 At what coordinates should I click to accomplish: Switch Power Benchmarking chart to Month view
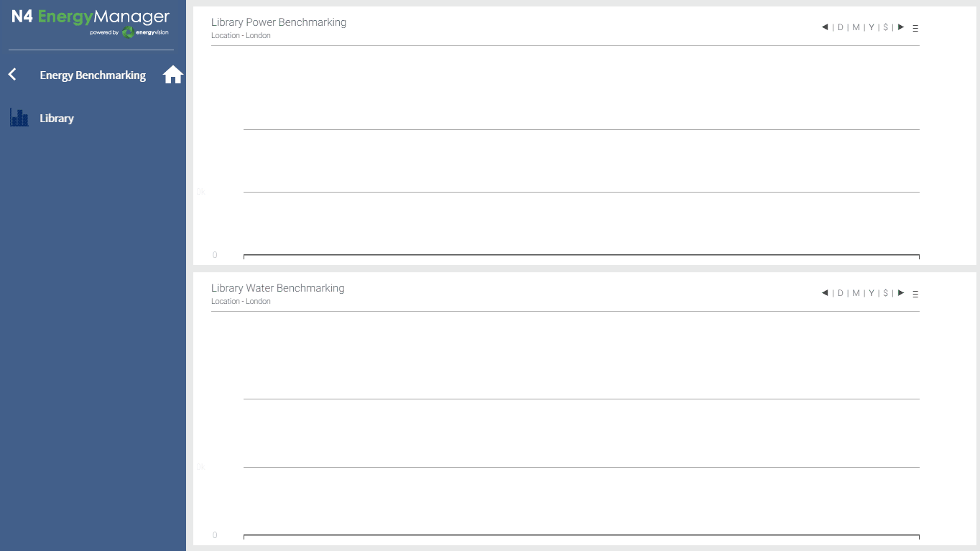[x=856, y=27]
